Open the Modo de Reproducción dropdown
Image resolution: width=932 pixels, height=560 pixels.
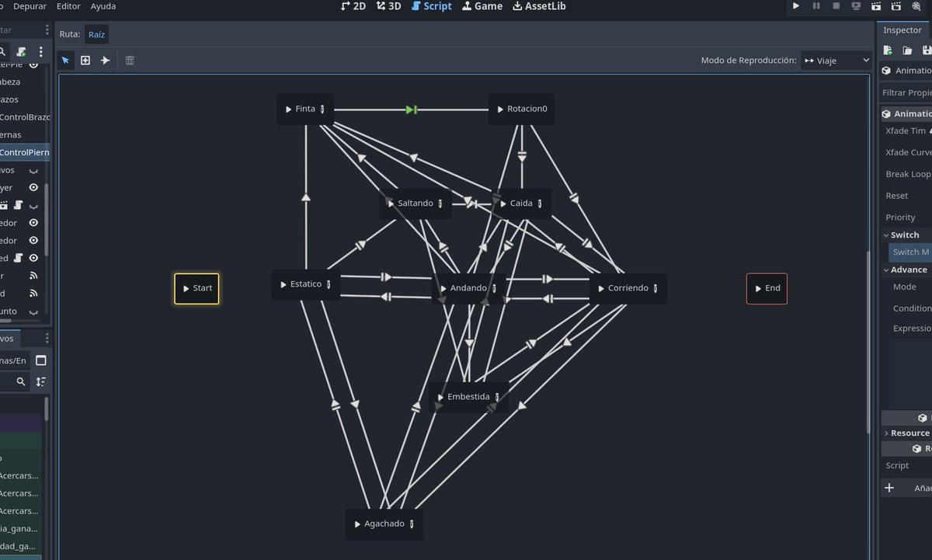point(836,60)
